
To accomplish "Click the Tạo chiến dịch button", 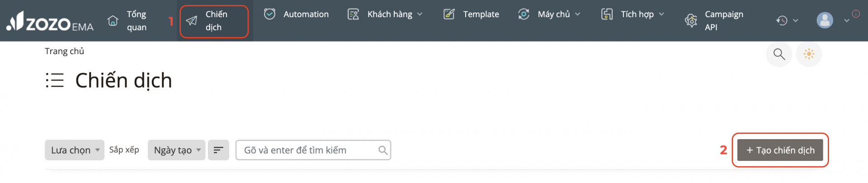I will [x=780, y=150].
